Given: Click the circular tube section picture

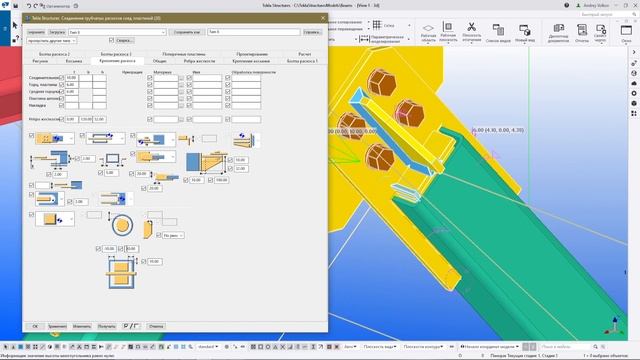Looking at the screenshot, I should [122, 225].
